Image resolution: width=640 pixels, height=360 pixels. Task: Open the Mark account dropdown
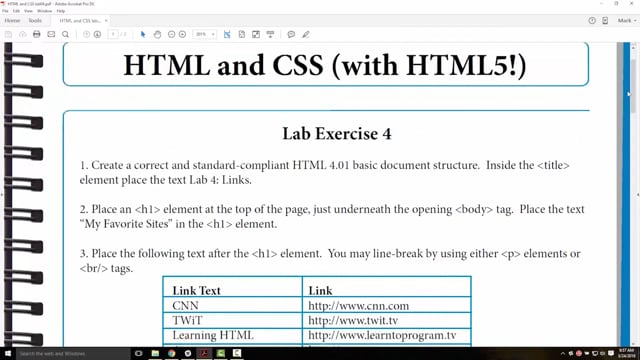click(x=627, y=20)
